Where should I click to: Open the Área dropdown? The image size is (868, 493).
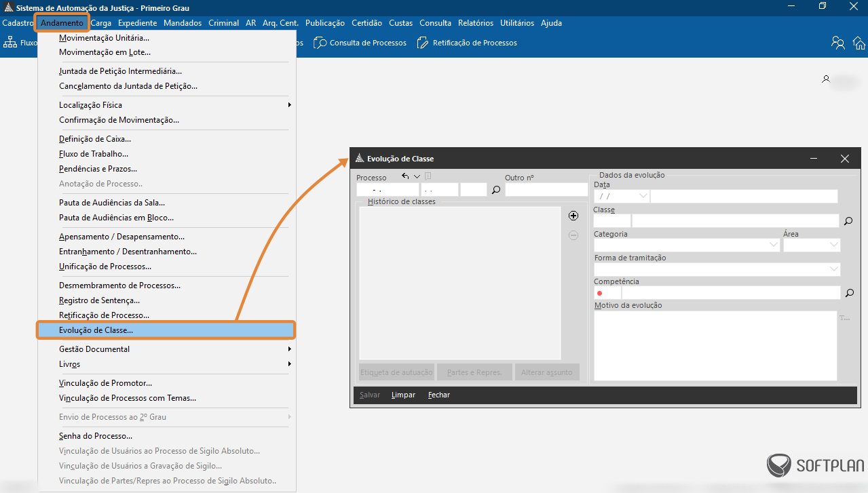(x=834, y=245)
